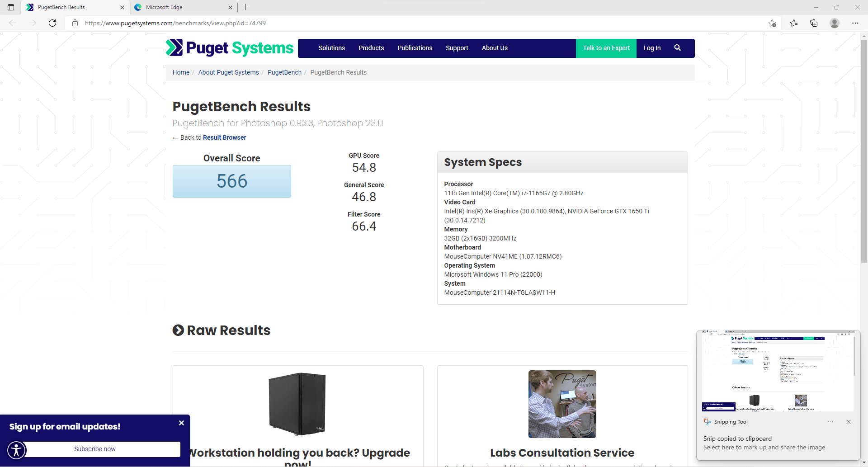
Task: Click the black workstation tower image
Action: (297, 404)
